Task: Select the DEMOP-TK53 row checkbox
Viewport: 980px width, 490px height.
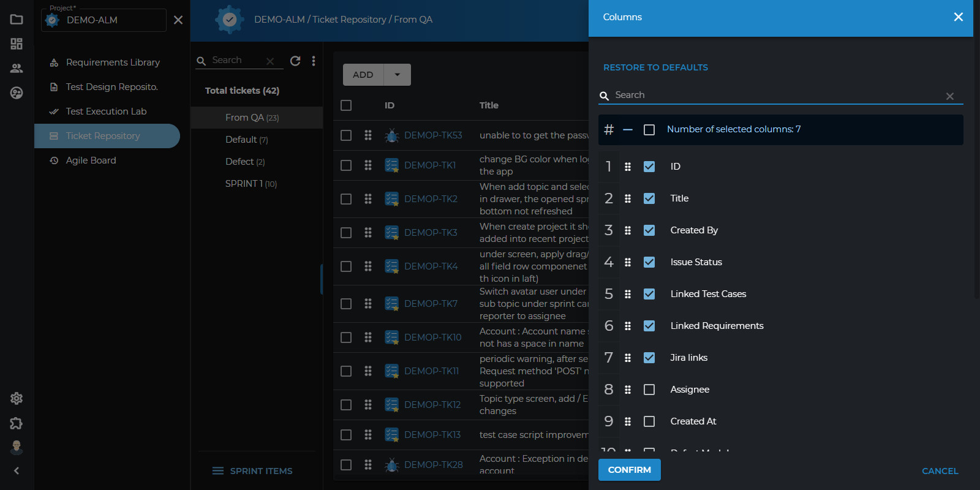Action: coord(346,135)
